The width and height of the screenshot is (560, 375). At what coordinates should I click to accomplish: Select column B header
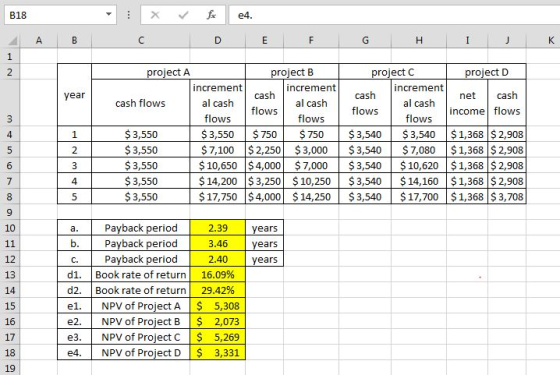coord(74,40)
